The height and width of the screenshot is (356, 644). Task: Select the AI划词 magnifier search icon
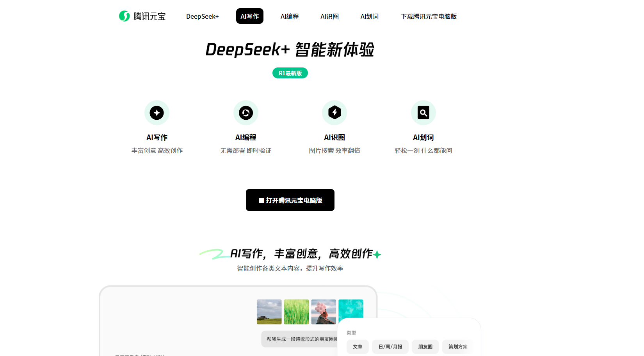(x=423, y=113)
